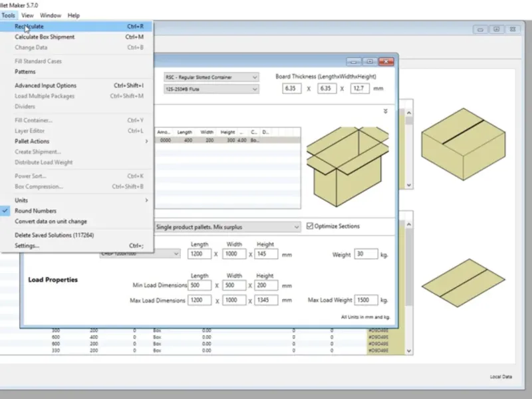
Task: Select the box row with length 400
Action: point(227,140)
